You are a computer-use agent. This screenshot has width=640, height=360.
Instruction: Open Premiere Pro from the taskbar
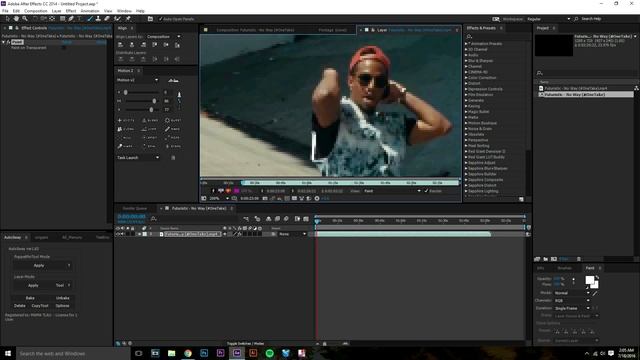coord(220,353)
